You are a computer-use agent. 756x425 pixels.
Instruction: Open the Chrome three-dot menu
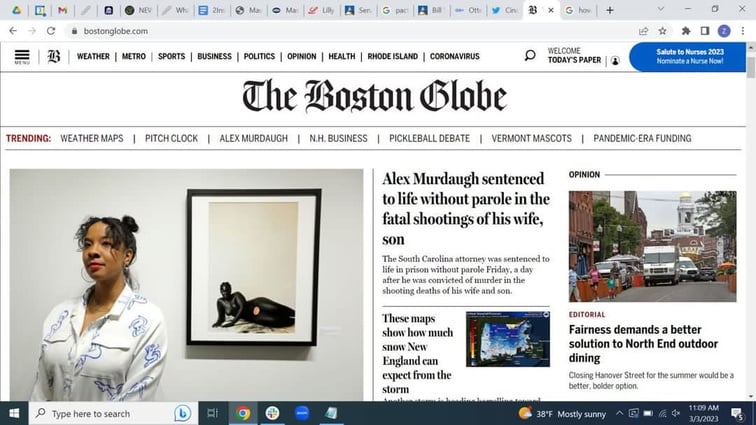click(x=743, y=31)
